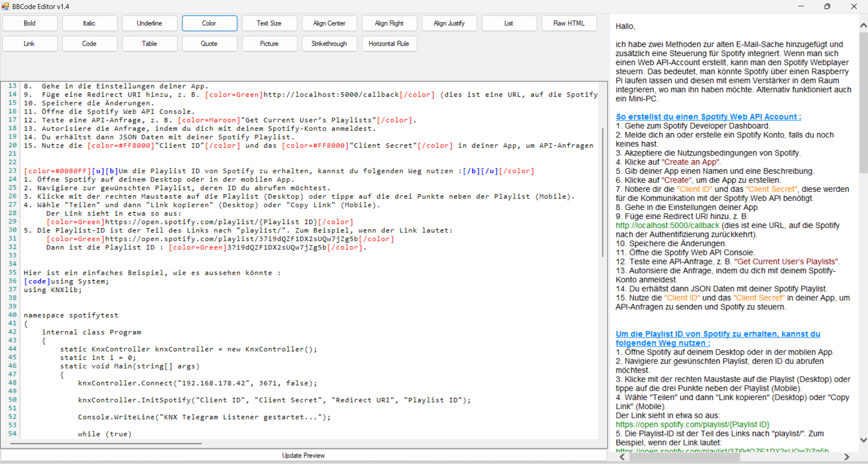
Task: Click the preview scroll-left arrow
Action: 622,457
